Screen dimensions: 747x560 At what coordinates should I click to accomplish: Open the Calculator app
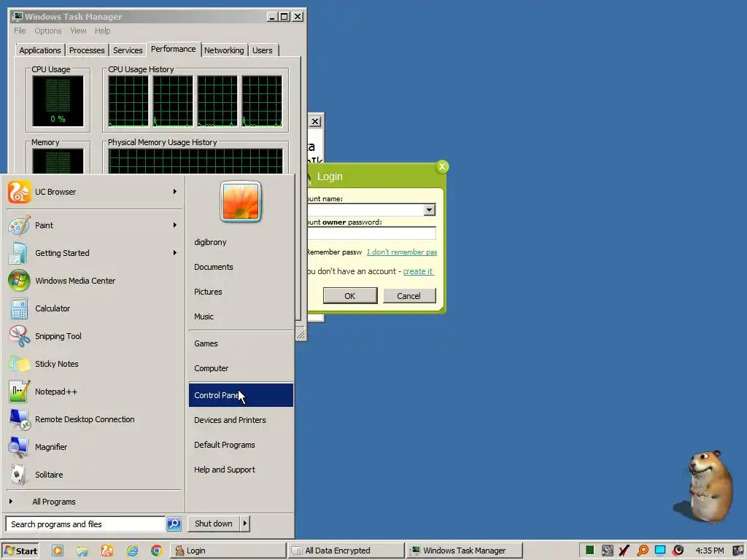pos(94,308)
